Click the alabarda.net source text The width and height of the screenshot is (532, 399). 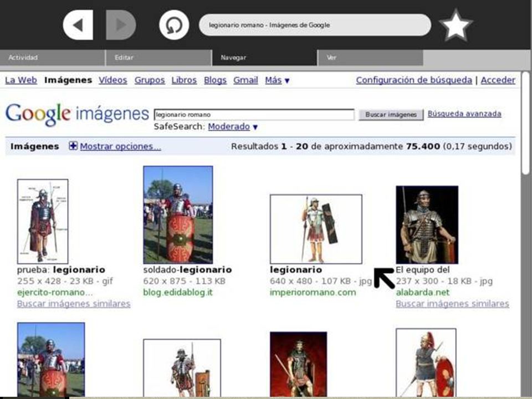tap(422, 293)
